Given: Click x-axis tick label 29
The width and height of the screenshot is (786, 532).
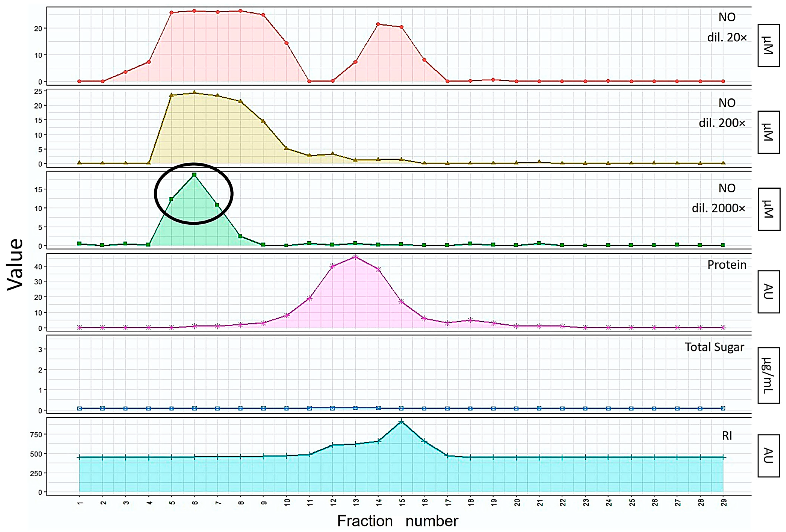Looking at the screenshot, I should (724, 502).
